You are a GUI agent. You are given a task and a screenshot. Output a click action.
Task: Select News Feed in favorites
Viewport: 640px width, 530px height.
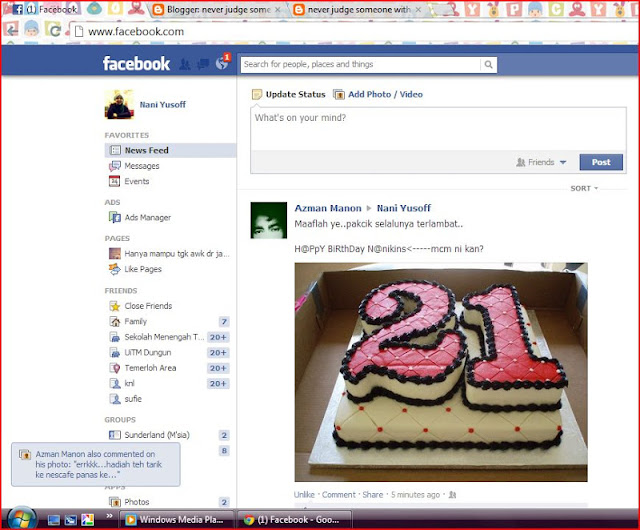(170, 150)
